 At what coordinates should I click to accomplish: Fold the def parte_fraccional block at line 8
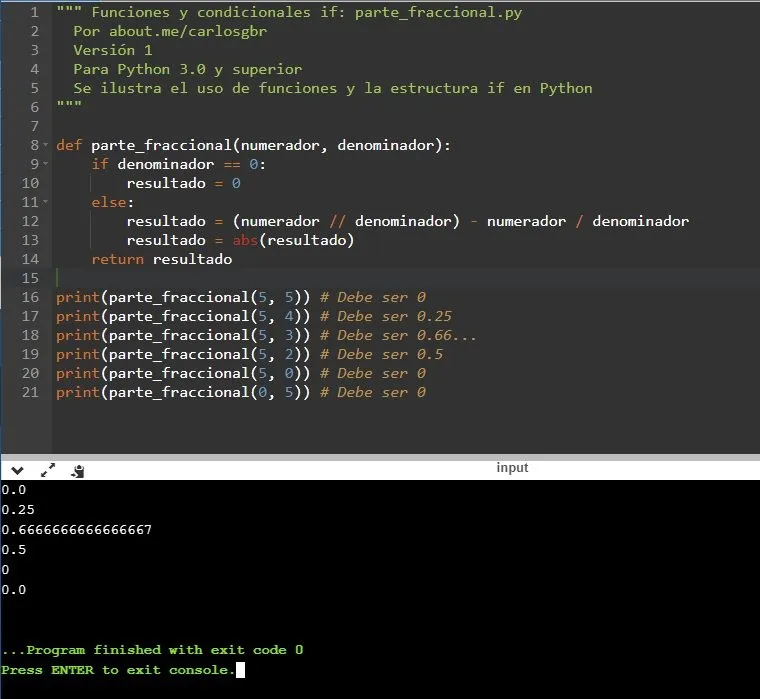[x=46, y=145]
